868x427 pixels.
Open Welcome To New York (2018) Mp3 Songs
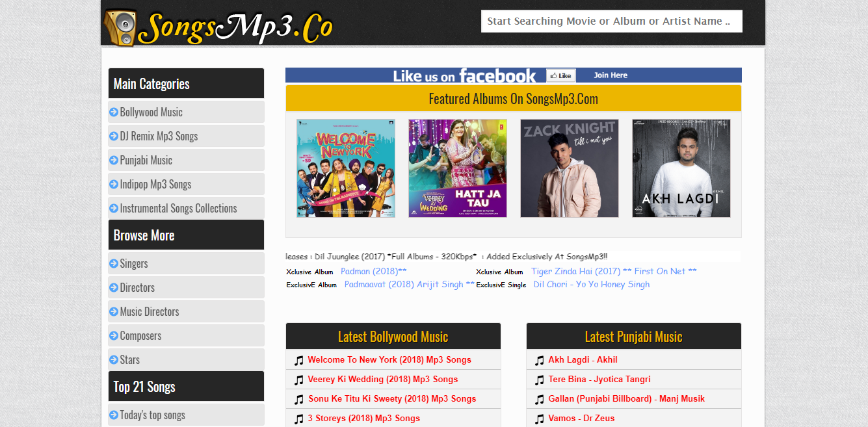389,359
